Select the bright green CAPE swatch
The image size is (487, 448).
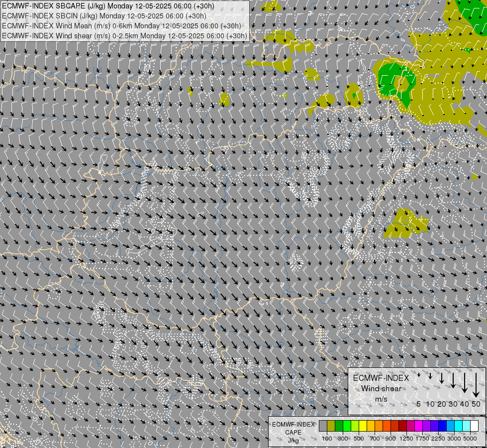[x=347, y=426]
